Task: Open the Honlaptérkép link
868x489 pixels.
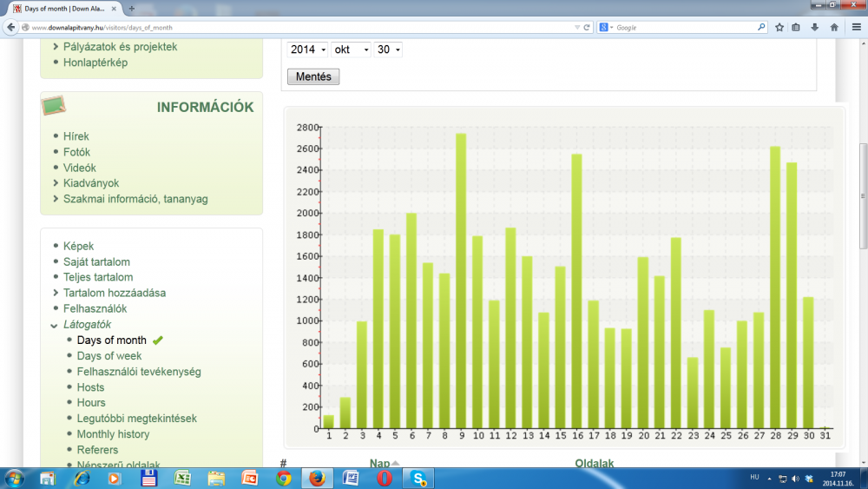Action: click(x=95, y=63)
